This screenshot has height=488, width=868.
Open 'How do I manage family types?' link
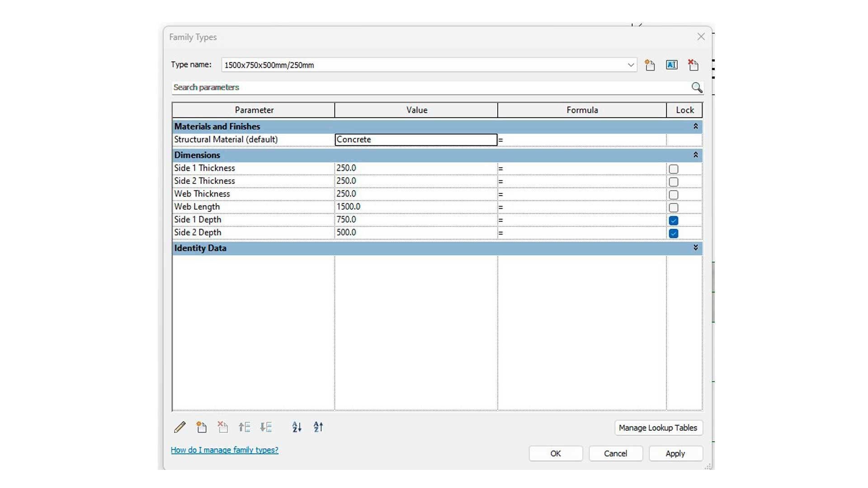pos(225,450)
